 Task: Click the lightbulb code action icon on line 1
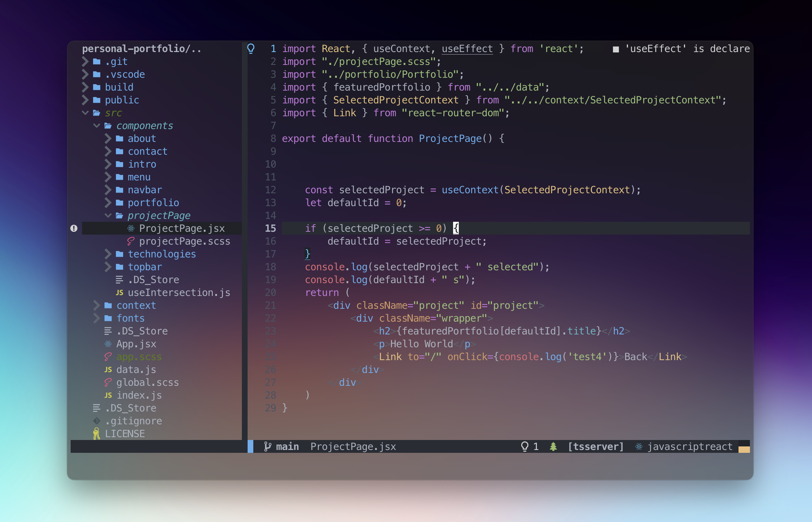(x=251, y=48)
